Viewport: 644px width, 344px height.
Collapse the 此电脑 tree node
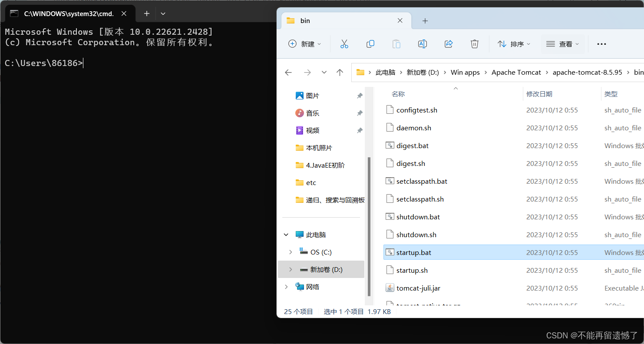coord(286,235)
